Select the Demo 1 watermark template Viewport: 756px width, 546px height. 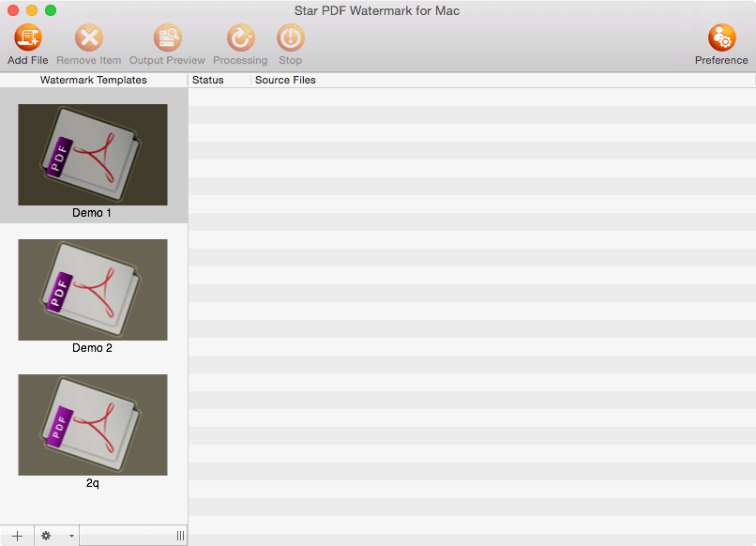click(92, 155)
